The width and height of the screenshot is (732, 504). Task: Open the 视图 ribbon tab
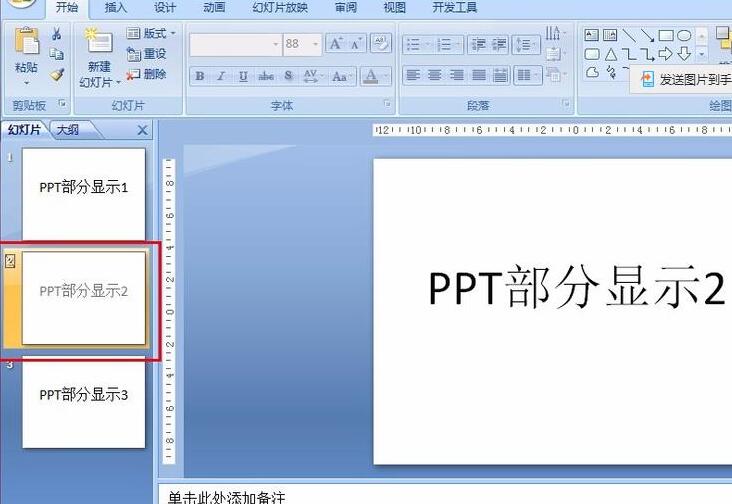coord(394,7)
